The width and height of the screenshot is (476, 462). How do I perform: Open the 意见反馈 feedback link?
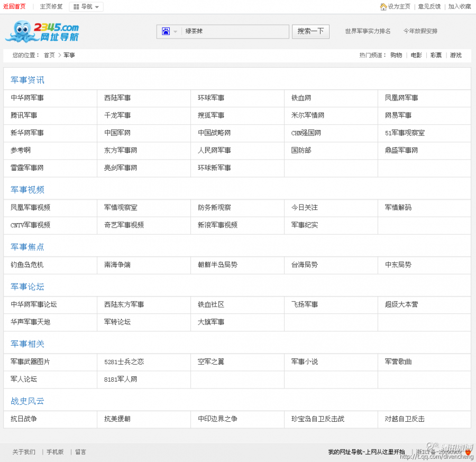point(429,6)
